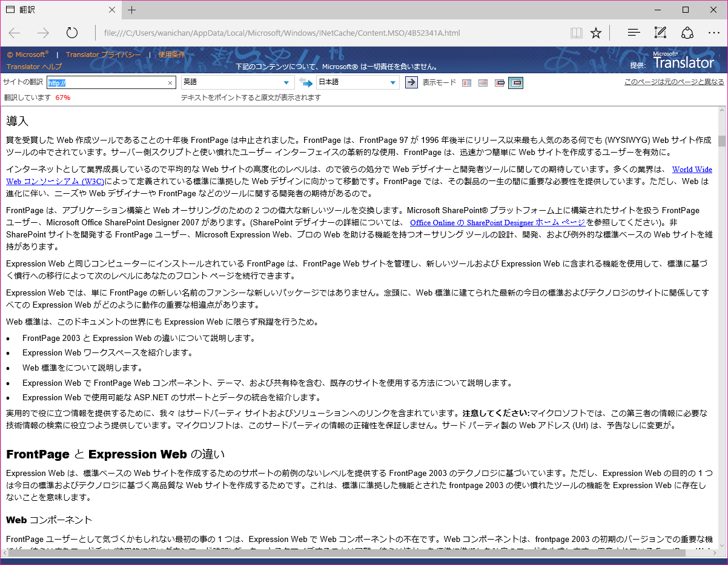The image size is (728, 565).
Task: Open a new tab with plus button
Action: tap(131, 10)
